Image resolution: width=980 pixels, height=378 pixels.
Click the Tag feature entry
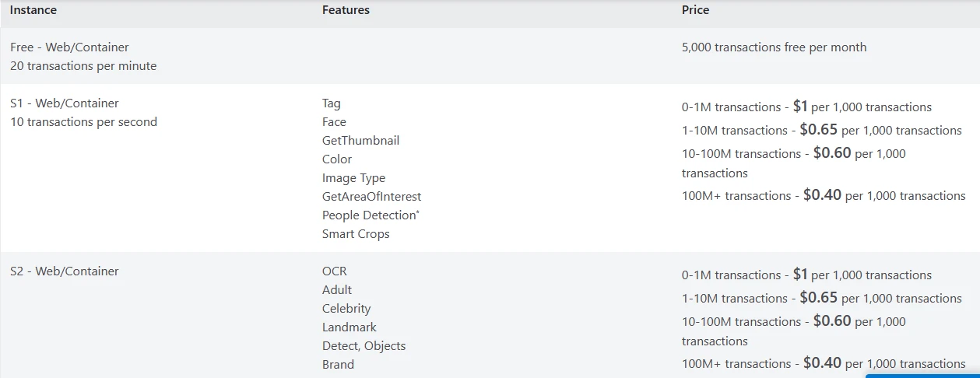click(x=332, y=103)
